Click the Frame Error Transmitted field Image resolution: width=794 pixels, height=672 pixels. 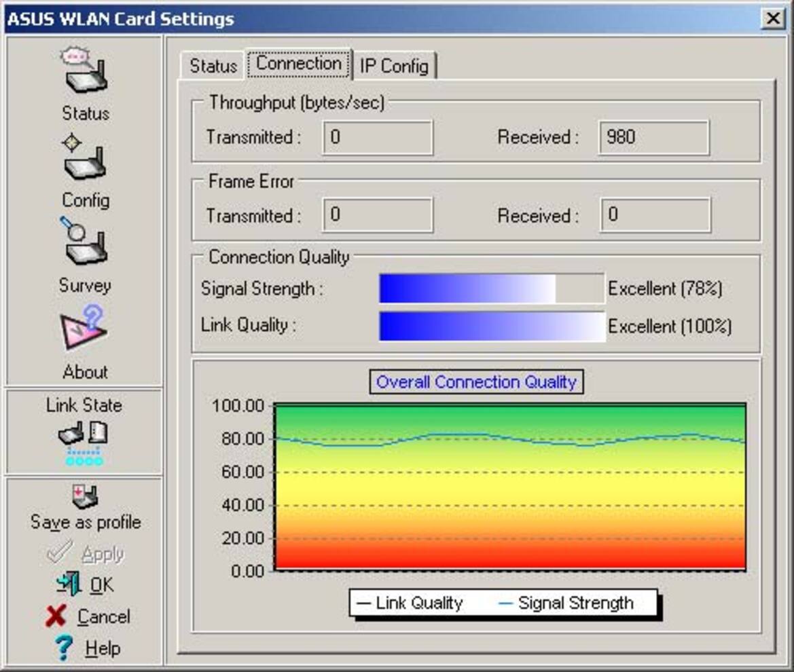click(378, 215)
